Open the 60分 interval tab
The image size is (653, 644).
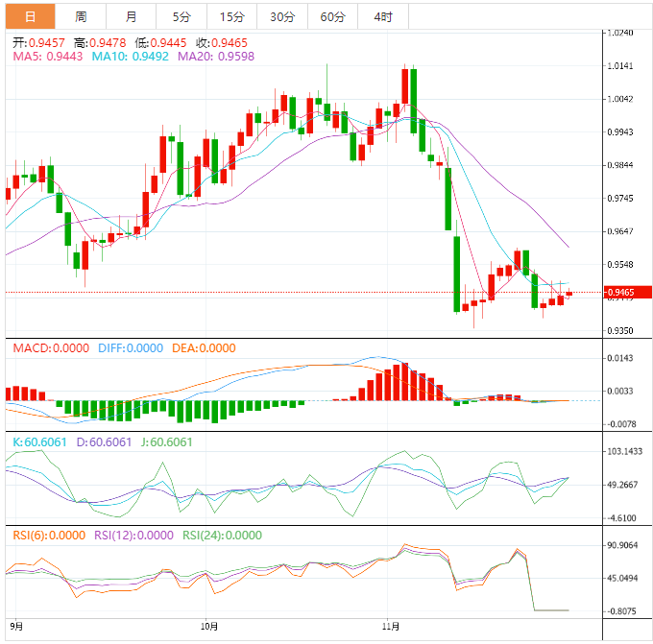(x=333, y=16)
